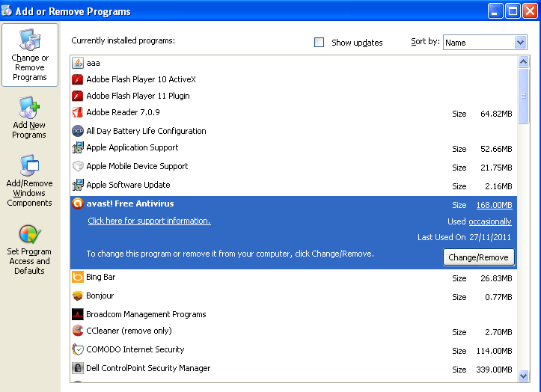
Task: Select Apple Application Support entry
Action: point(293,147)
